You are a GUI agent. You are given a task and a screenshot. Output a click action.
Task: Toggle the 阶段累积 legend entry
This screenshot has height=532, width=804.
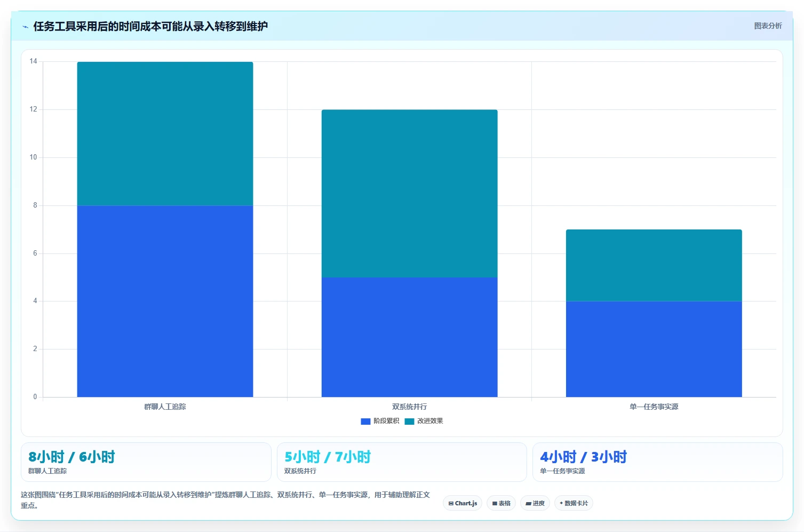380,421
